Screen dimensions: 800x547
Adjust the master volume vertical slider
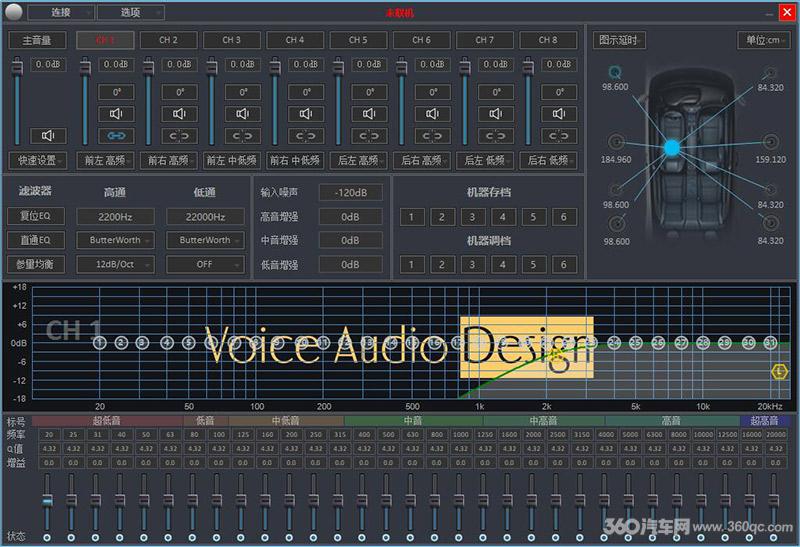[x=18, y=101]
